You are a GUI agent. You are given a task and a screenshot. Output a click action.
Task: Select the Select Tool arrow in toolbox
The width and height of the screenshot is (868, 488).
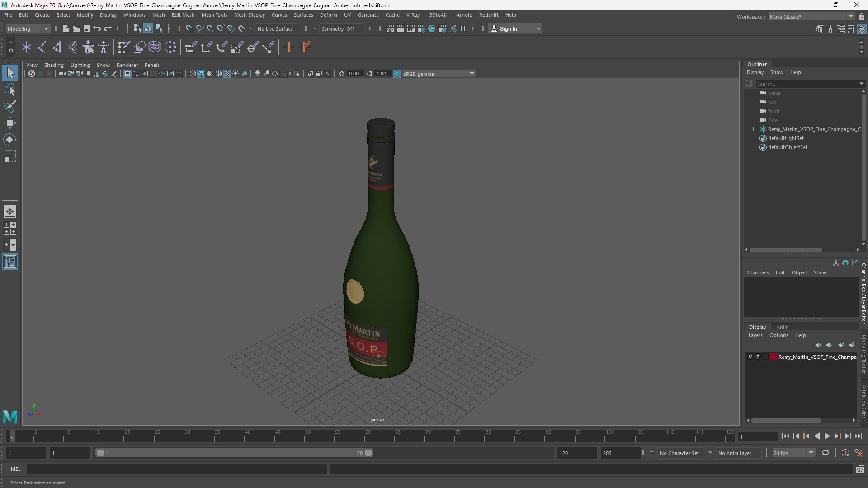pyautogui.click(x=10, y=73)
